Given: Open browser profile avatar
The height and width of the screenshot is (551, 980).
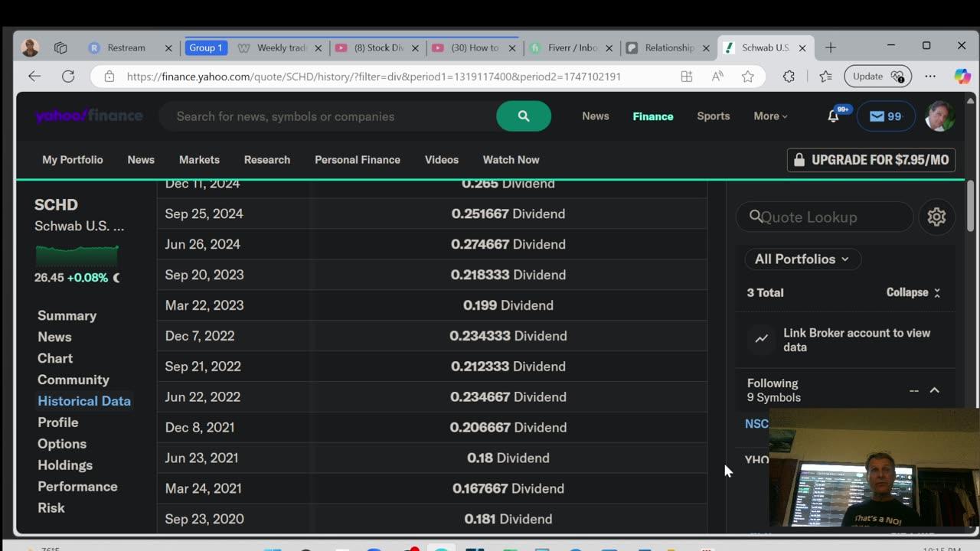Looking at the screenshot, I should [x=30, y=47].
